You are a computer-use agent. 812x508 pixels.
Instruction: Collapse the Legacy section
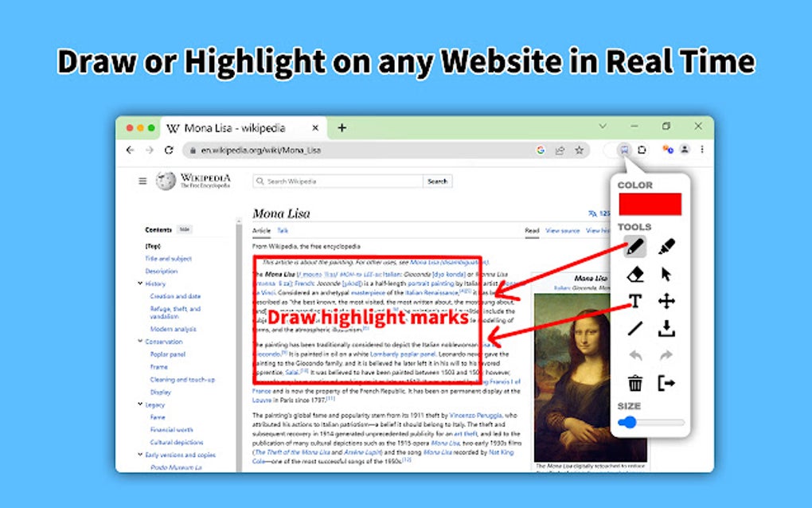pyautogui.click(x=139, y=404)
